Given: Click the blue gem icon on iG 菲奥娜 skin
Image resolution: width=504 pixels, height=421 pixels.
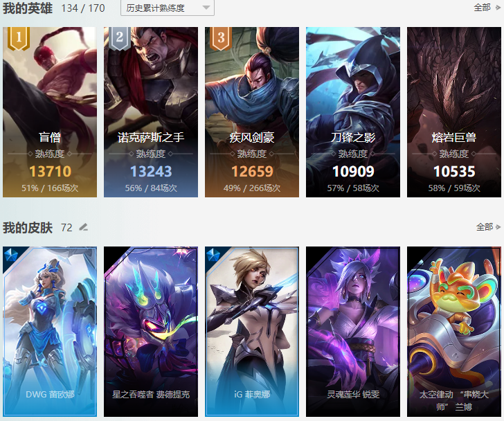Looking at the screenshot, I should (x=213, y=255).
